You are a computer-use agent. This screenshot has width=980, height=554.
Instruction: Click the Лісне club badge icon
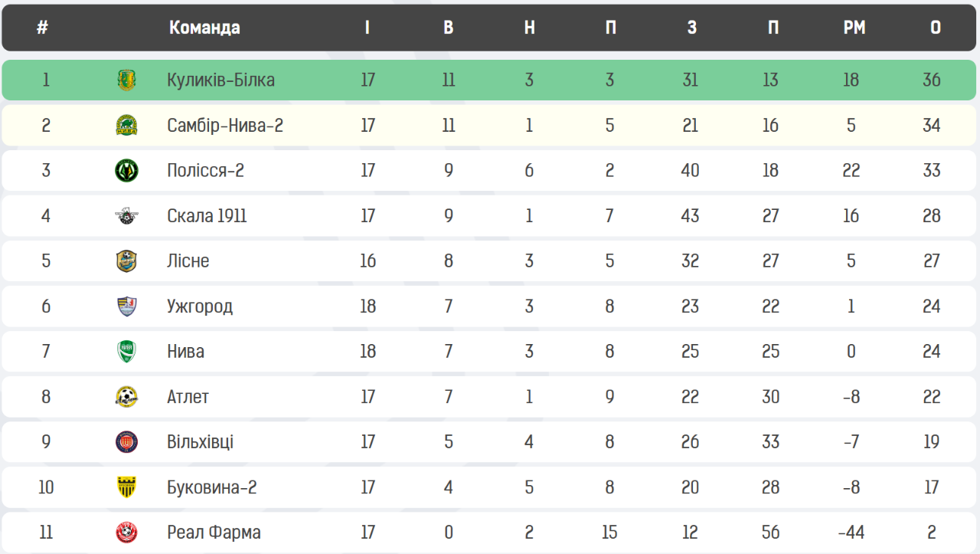(126, 261)
